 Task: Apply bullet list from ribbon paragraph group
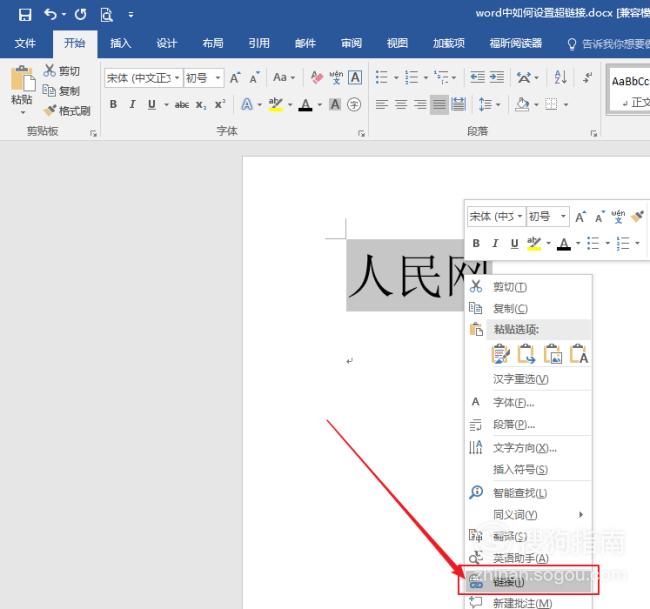point(381,78)
